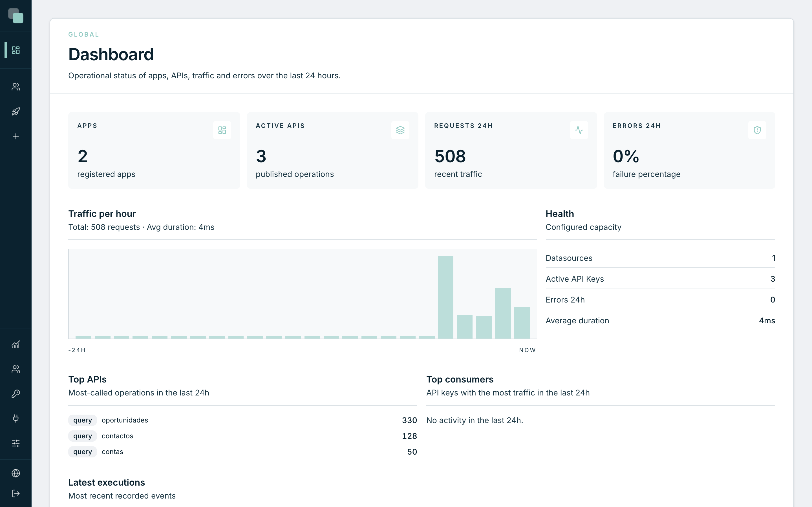
Task: Click the Errors 24h shield icon
Action: point(757,130)
